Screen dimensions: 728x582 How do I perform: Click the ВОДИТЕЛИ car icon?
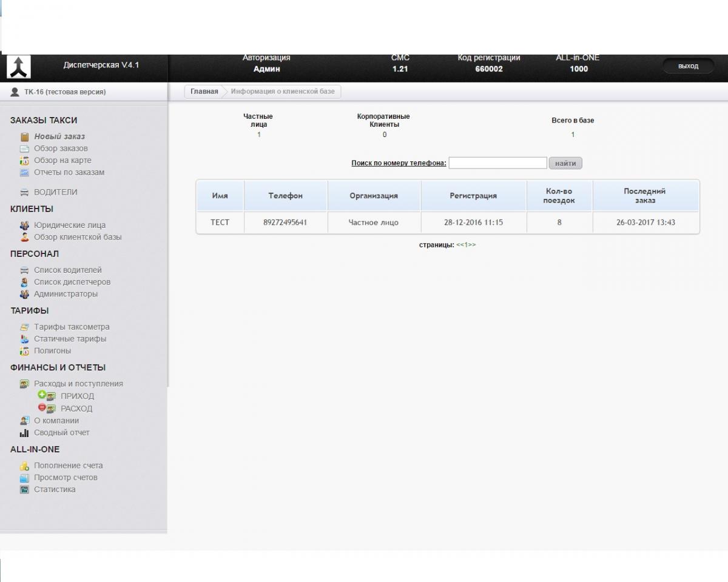[24, 192]
